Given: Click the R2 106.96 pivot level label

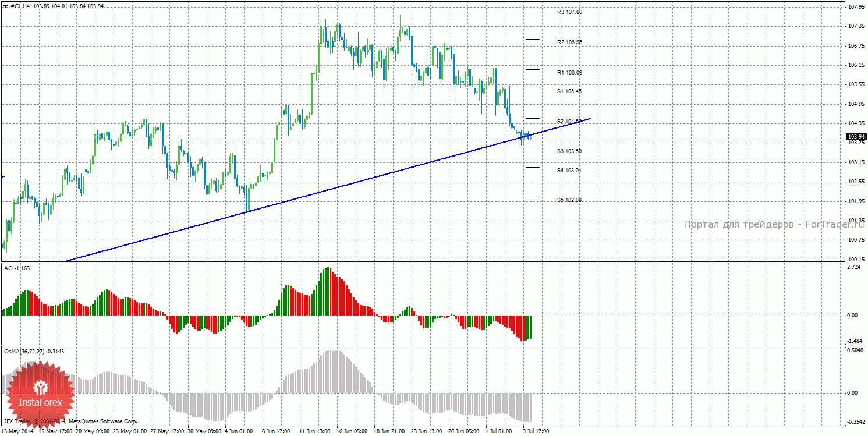Looking at the screenshot, I should point(569,42).
